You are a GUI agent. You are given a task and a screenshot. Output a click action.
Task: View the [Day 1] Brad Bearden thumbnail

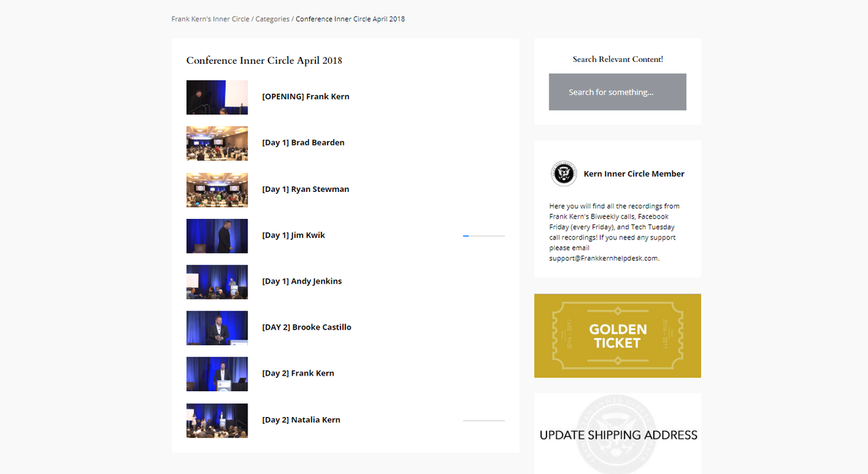click(x=217, y=143)
